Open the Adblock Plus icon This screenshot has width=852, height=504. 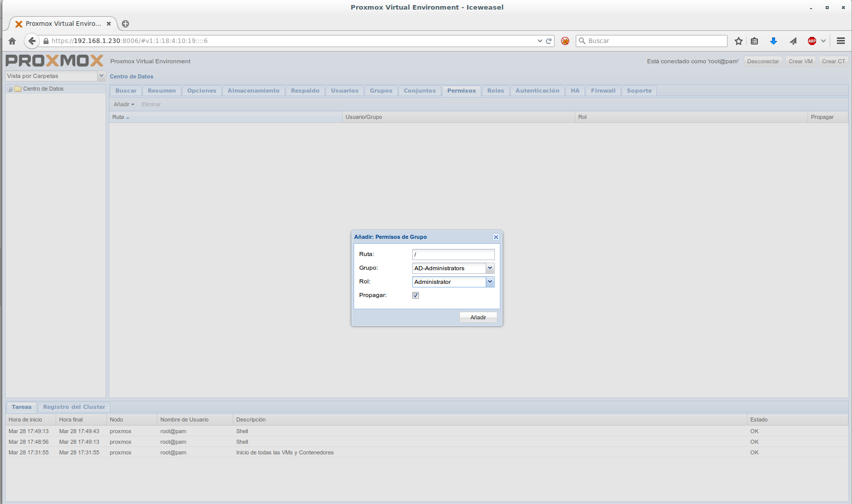click(x=812, y=41)
